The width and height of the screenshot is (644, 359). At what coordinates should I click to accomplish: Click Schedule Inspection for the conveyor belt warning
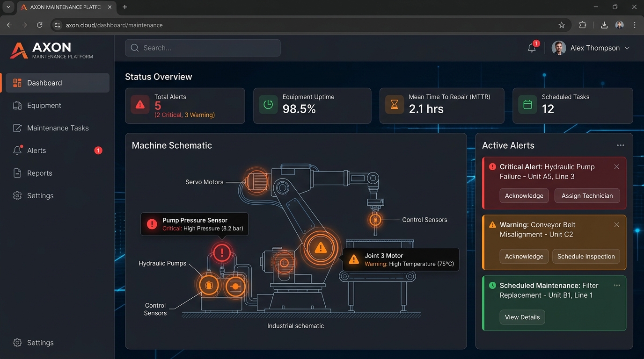586,257
